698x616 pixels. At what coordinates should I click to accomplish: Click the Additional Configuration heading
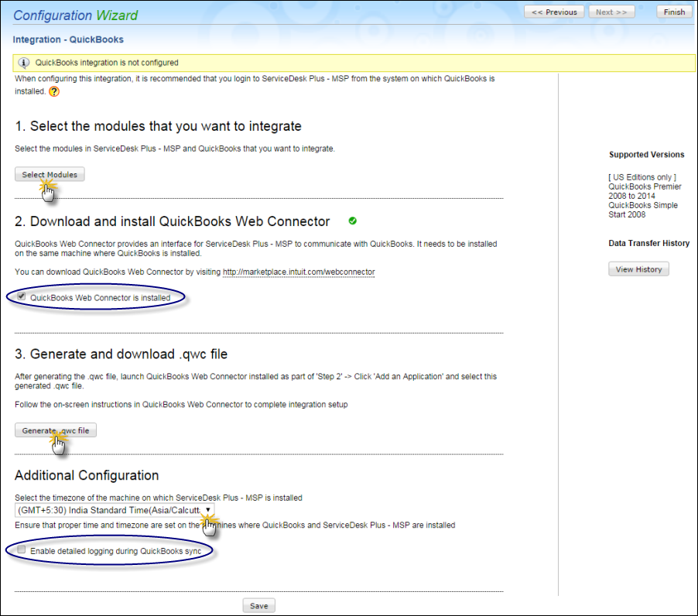click(x=87, y=475)
